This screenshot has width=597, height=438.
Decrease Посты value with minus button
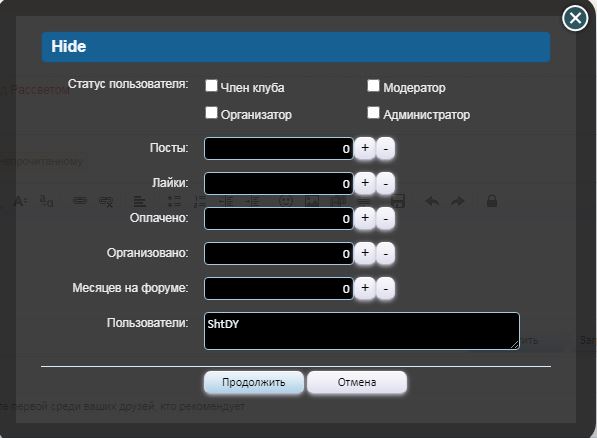(385, 148)
